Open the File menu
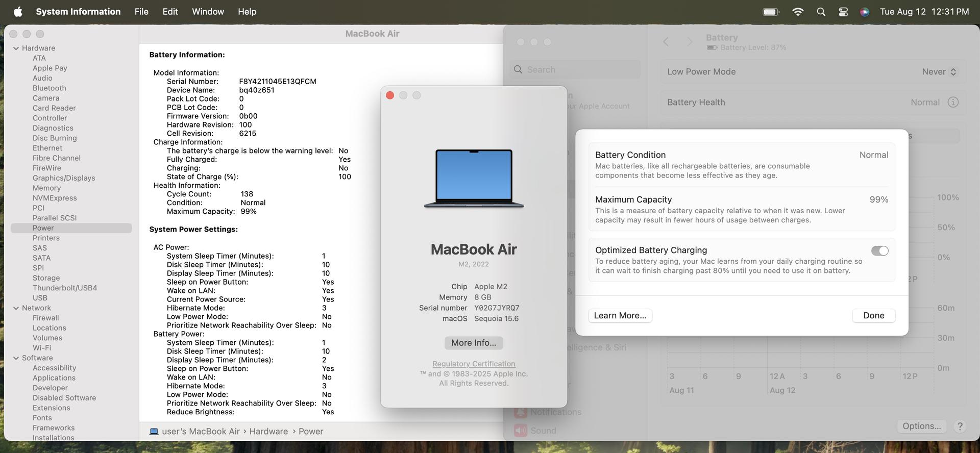 (x=141, y=12)
